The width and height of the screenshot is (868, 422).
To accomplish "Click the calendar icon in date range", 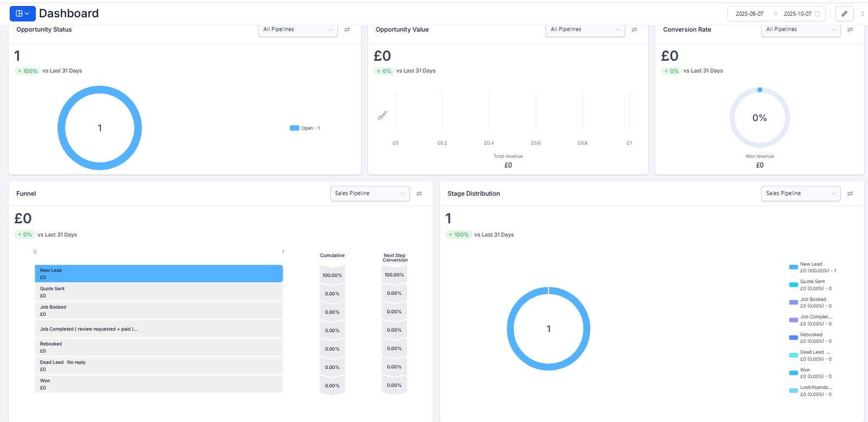I will point(818,14).
